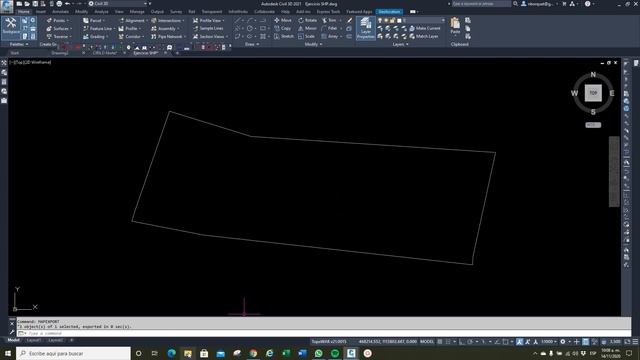
Task: Click the Pipe Network button
Action: click(x=168, y=36)
